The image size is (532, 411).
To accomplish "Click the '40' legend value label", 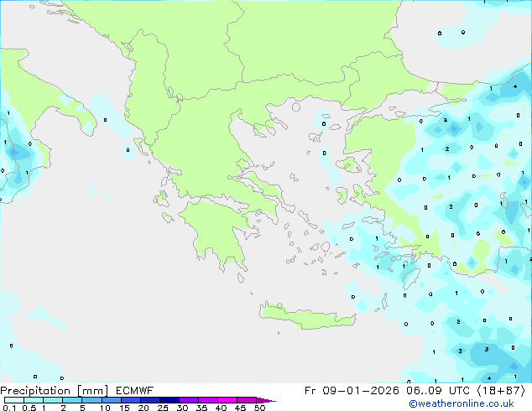I will 221,408.
